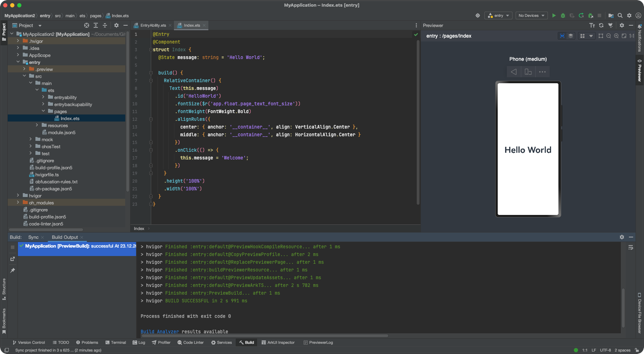Reset preview to 1:1 scale

(632, 36)
